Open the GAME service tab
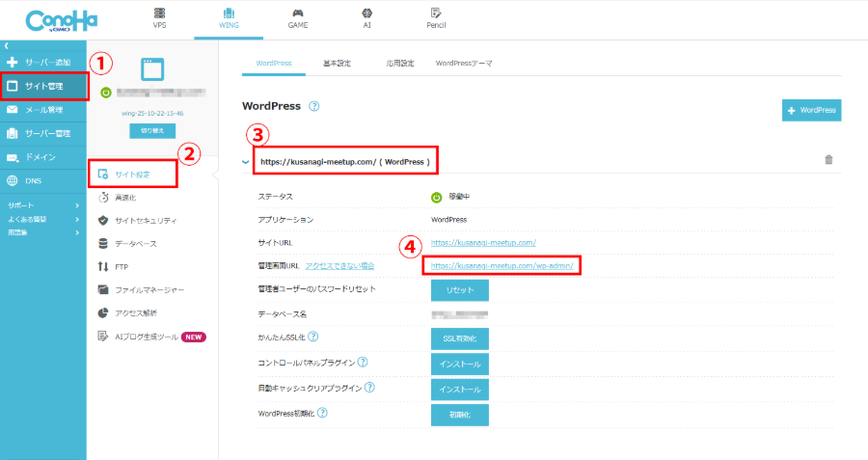Screen dimensions: 868x460 tap(298, 18)
